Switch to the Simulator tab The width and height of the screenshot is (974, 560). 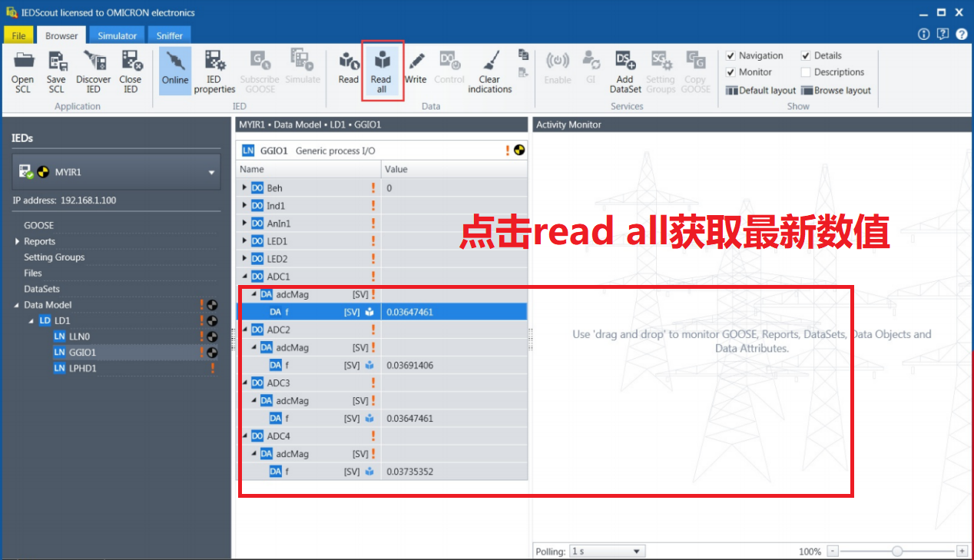[117, 35]
